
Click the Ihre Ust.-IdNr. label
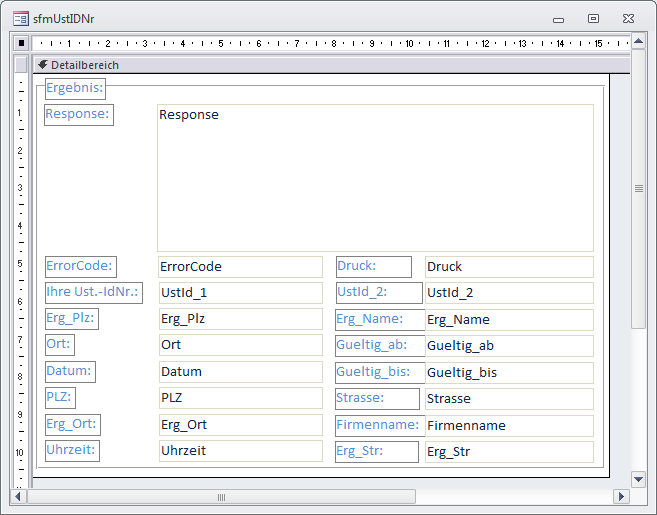(x=93, y=292)
